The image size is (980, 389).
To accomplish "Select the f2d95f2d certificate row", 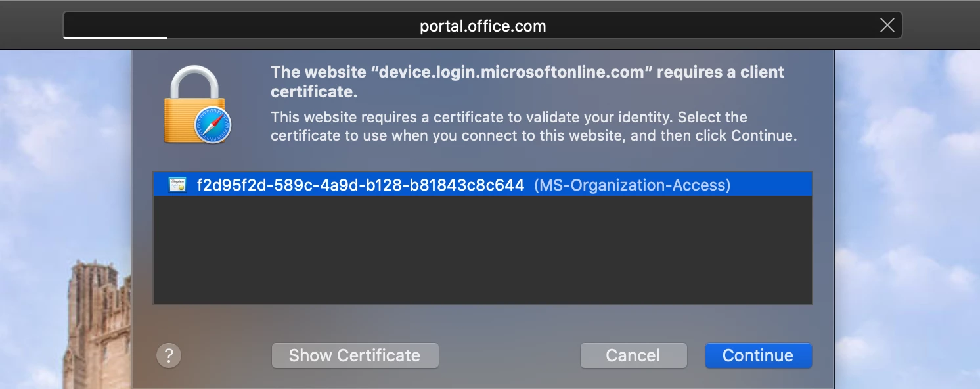I will 483,185.
